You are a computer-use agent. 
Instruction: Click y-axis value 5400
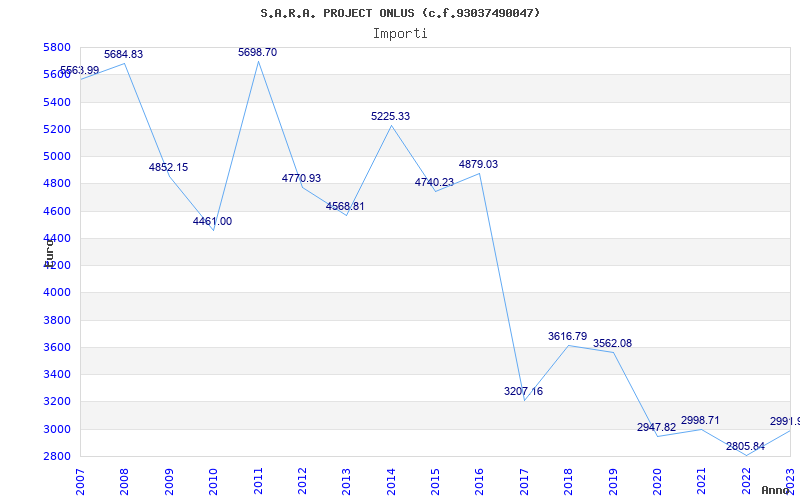click(x=58, y=102)
